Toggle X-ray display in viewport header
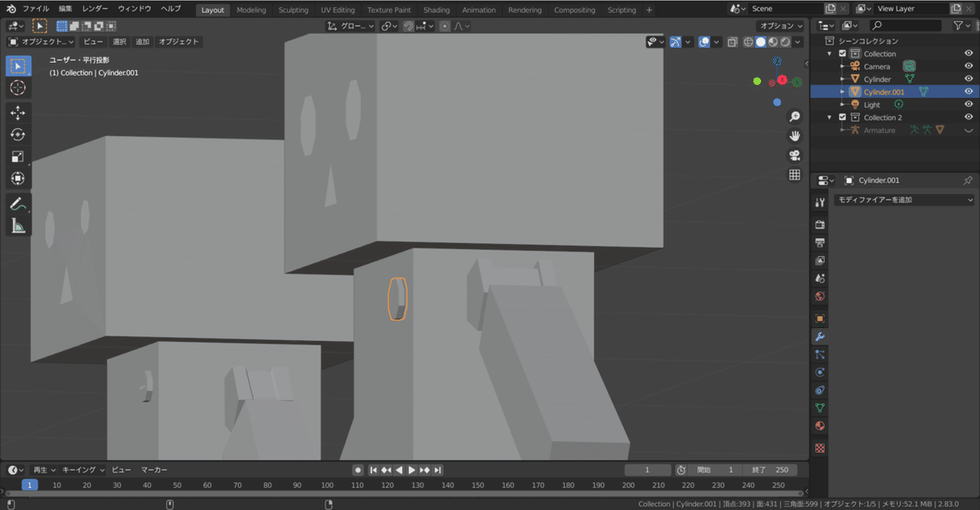 (733, 42)
